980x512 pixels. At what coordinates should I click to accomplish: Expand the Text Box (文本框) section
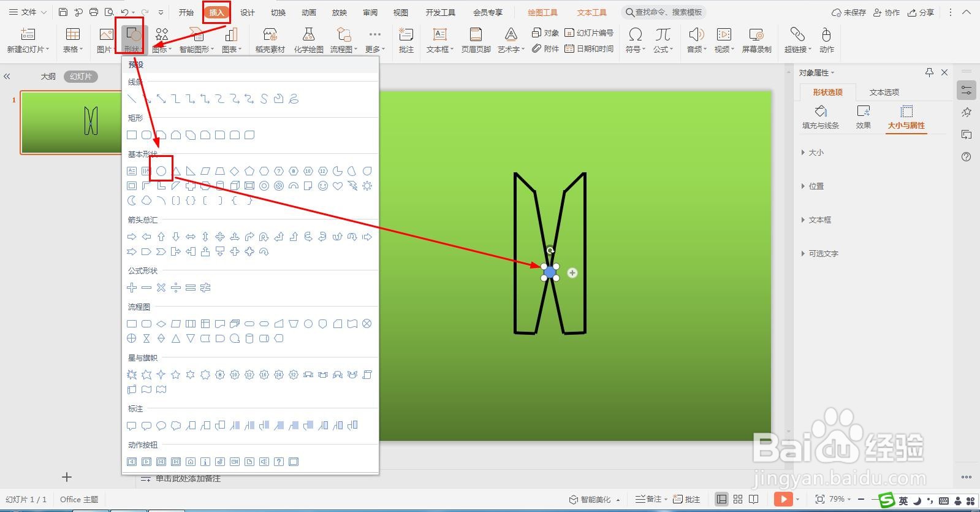click(816, 220)
